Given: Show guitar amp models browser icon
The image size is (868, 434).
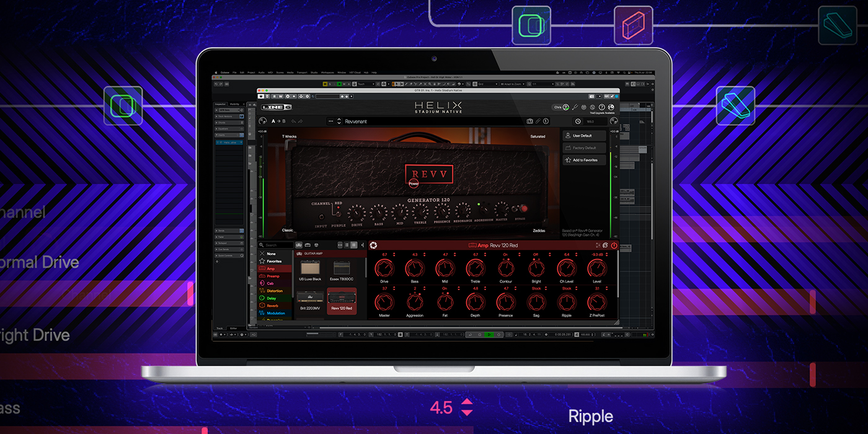Looking at the screenshot, I should click(x=299, y=245).
